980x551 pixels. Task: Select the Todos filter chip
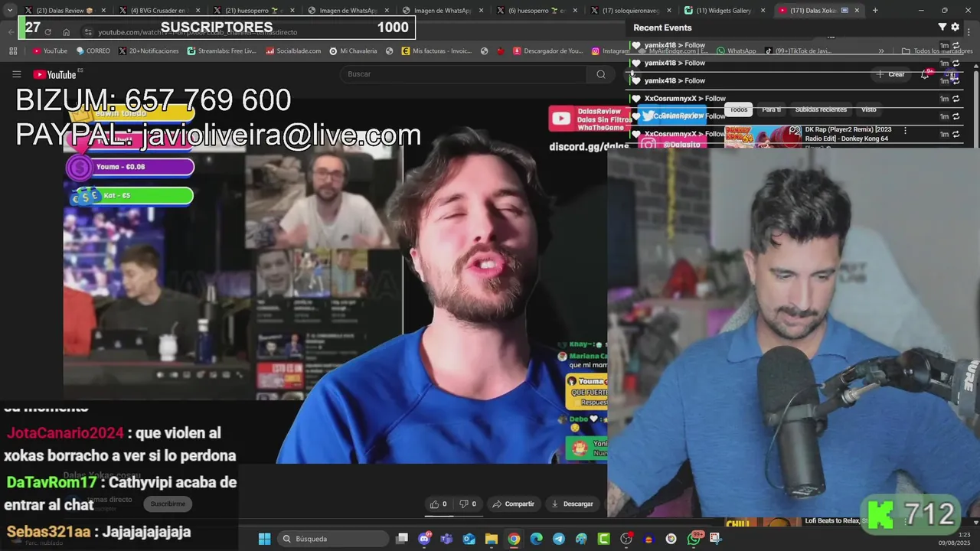[x=739, y=109]
